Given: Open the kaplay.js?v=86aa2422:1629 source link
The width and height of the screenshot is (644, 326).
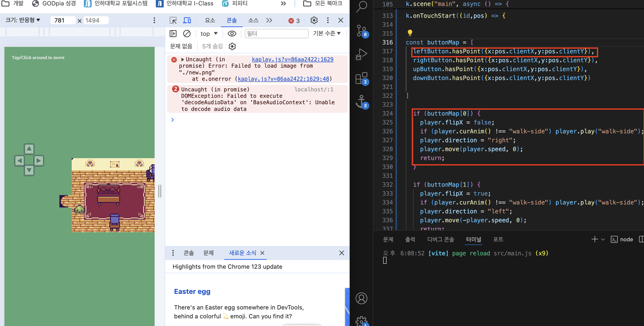Looking at the screenshot, I should tap(292, 59).
